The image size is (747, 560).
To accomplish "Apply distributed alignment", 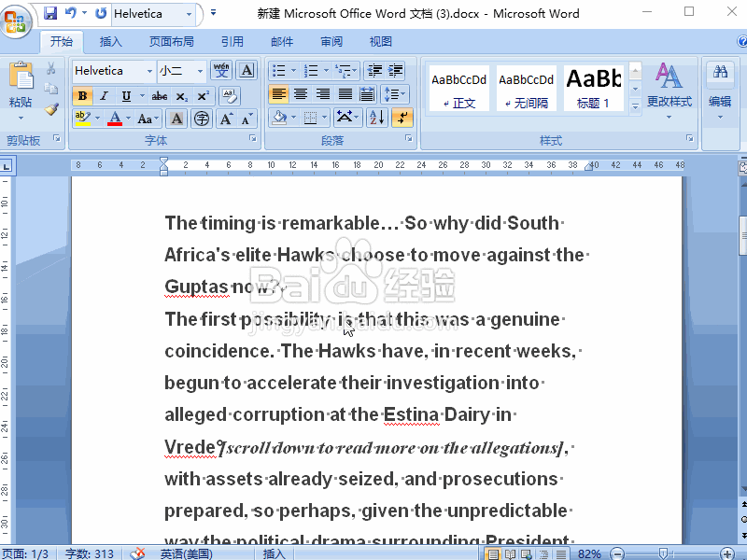I will (x=367, y=94).
